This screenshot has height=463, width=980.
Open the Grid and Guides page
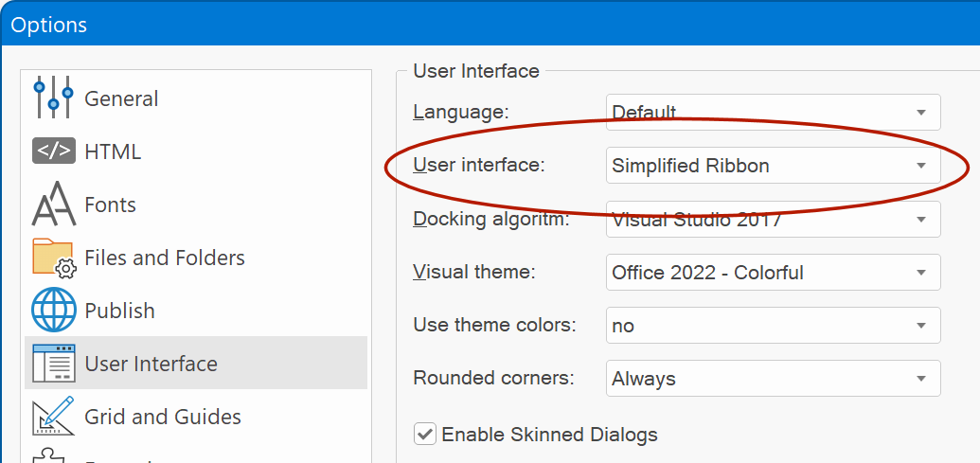tap(162, 417)
